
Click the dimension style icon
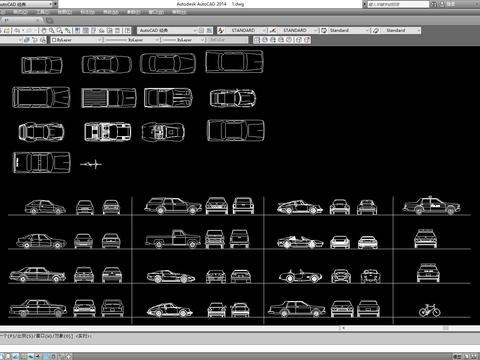pyautogui.click(x=273, y=31)
